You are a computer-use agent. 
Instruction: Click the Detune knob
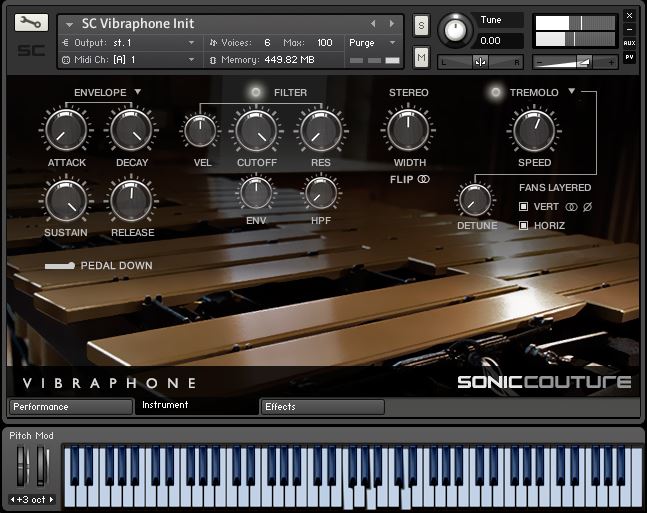tap(475, 201)
